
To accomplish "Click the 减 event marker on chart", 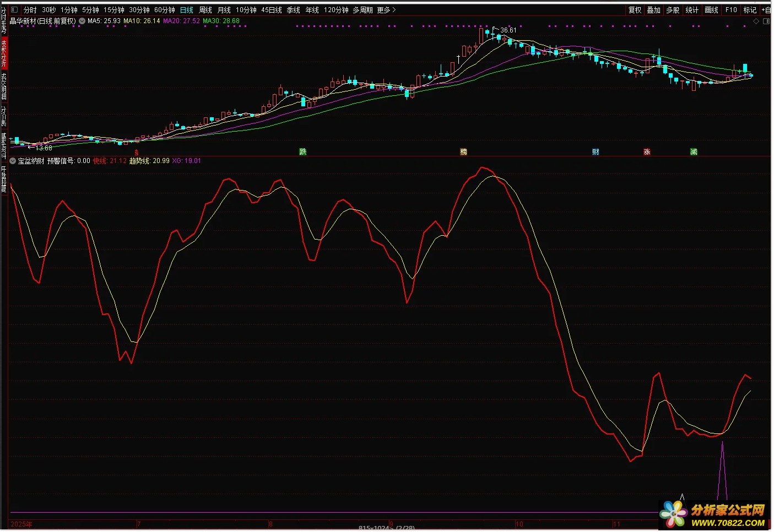I will 694,152.
